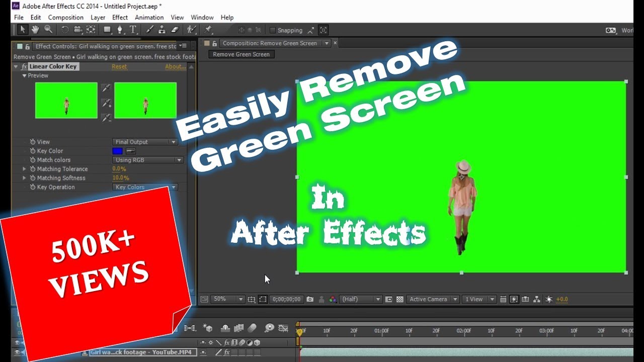644x362 pixels.
Task: Click Reset link for Linear Color Key
Action: point(119,66)
